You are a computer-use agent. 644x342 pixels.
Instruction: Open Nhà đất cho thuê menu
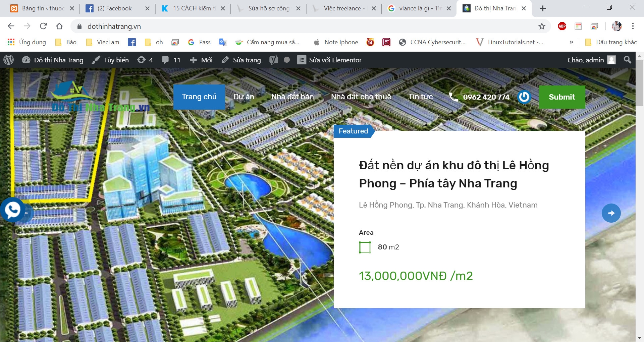coord(361,97)
